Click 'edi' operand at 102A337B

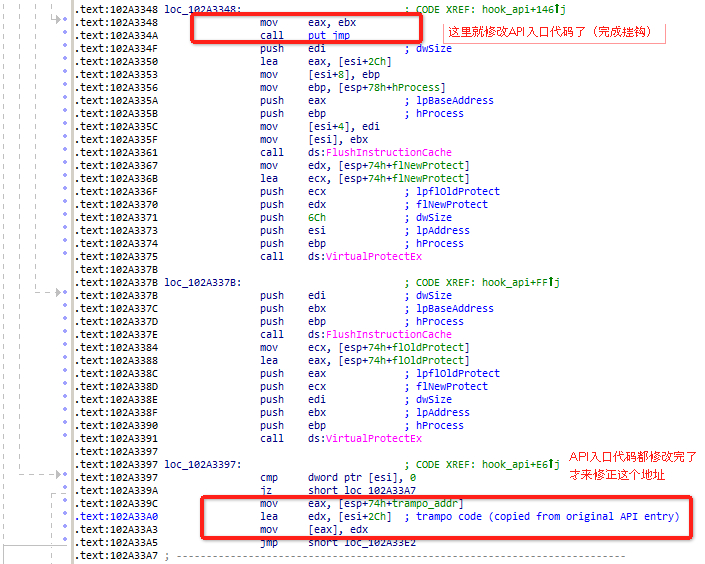point(317,295)
